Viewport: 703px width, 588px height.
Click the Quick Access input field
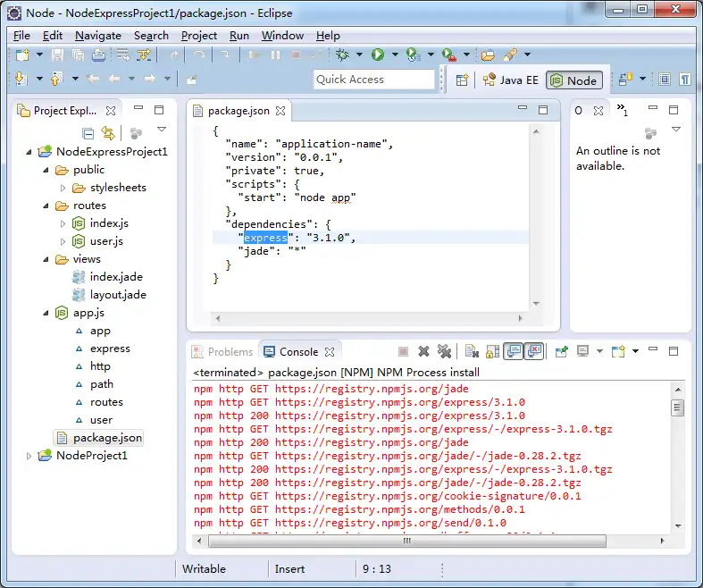374,80
